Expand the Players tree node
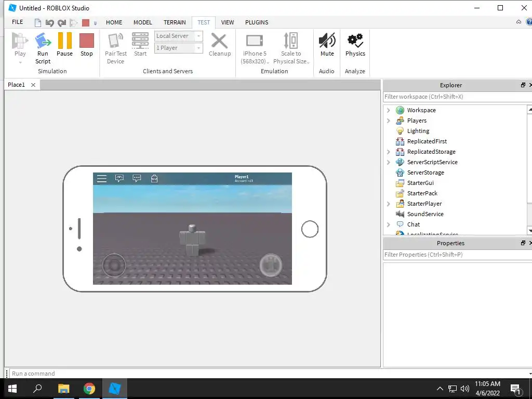Viewport: 532px width, 399px height. click(389, 121)
